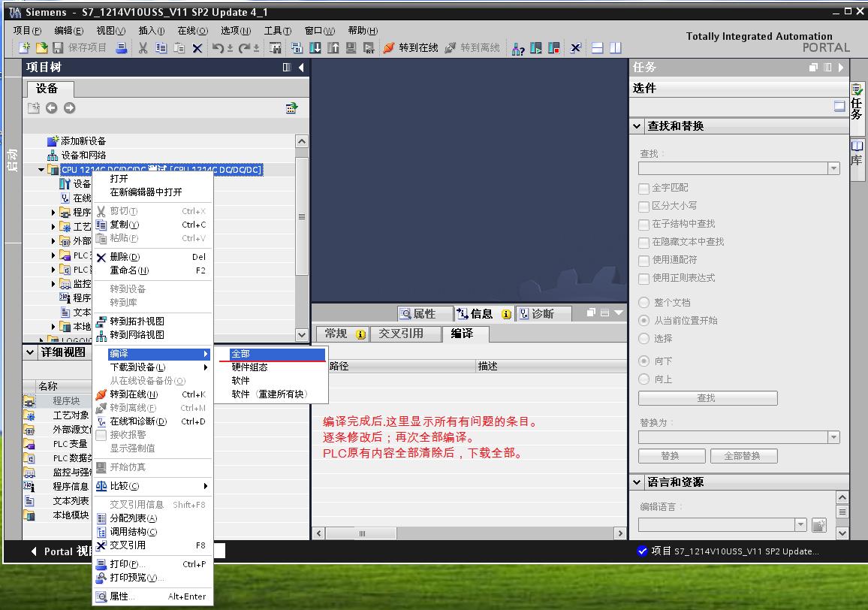Enable the 使用通配符 checkbox
868x610 pixels.
[x=643, y=261]
